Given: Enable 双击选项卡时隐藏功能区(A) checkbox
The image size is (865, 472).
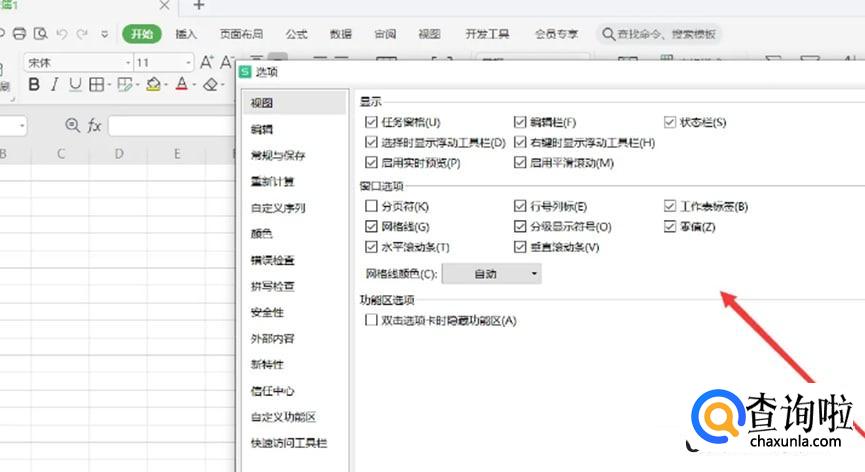Looking at the screenshot, I should click(371, 320).
